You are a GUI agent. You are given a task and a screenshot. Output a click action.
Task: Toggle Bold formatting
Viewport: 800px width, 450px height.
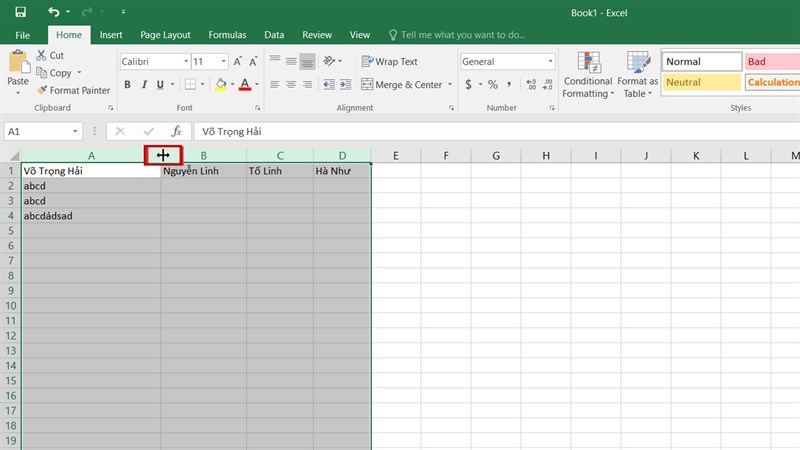127,85
